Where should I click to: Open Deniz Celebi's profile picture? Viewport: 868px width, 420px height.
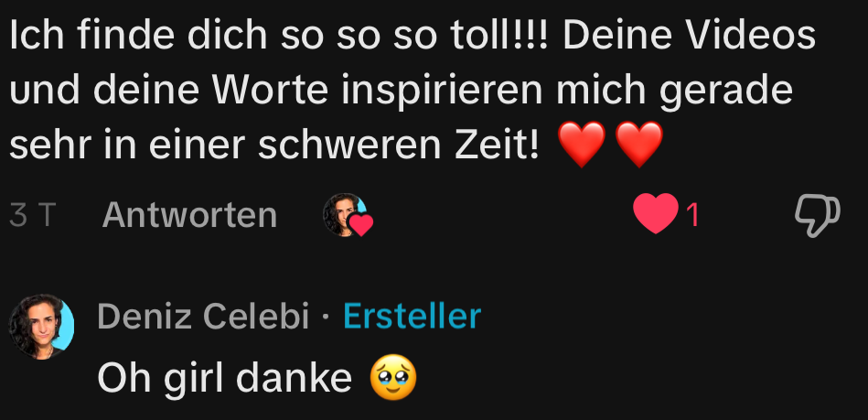(41, 327)
